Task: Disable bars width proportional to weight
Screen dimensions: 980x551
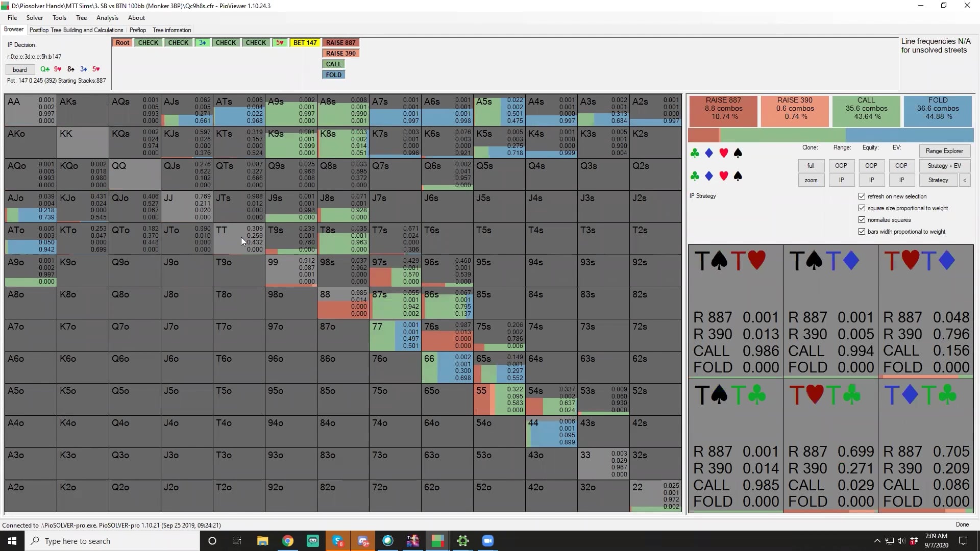Action: click(862, 232)
